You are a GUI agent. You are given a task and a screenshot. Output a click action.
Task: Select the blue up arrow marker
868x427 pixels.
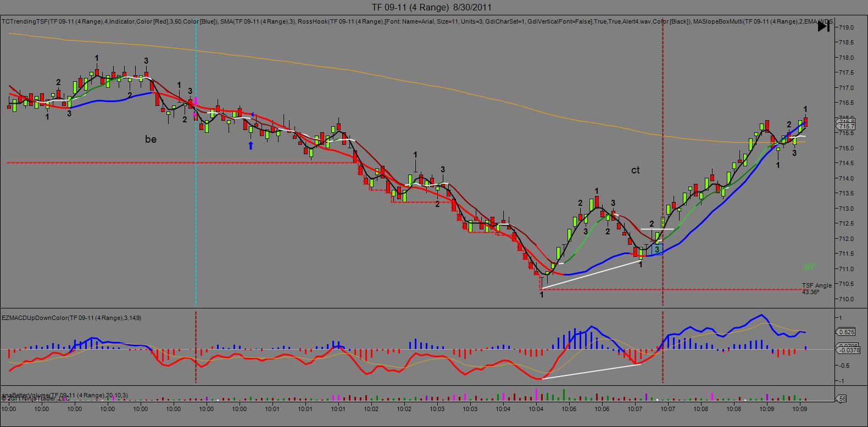coord(251,145)
